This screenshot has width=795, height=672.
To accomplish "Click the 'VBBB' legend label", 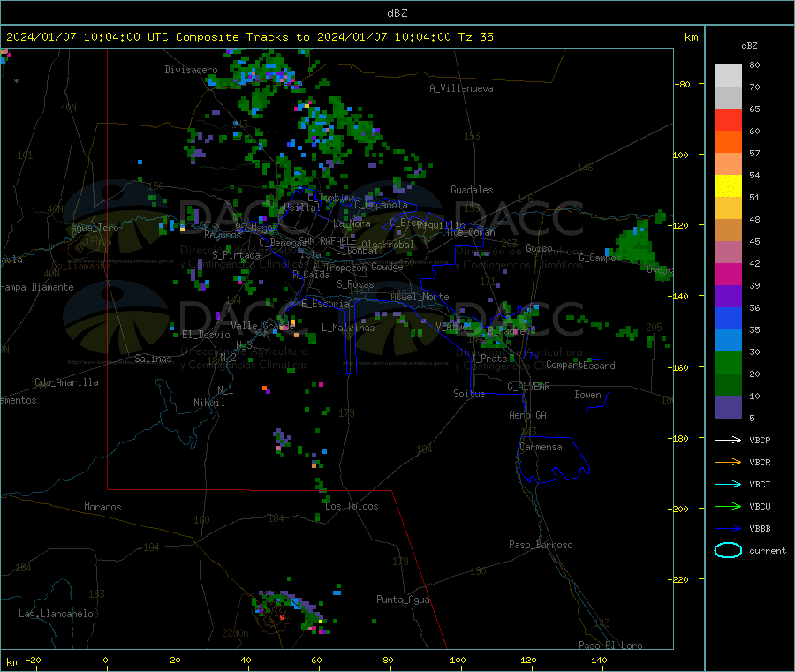I will pyautogui.click(x=760, y=529).
